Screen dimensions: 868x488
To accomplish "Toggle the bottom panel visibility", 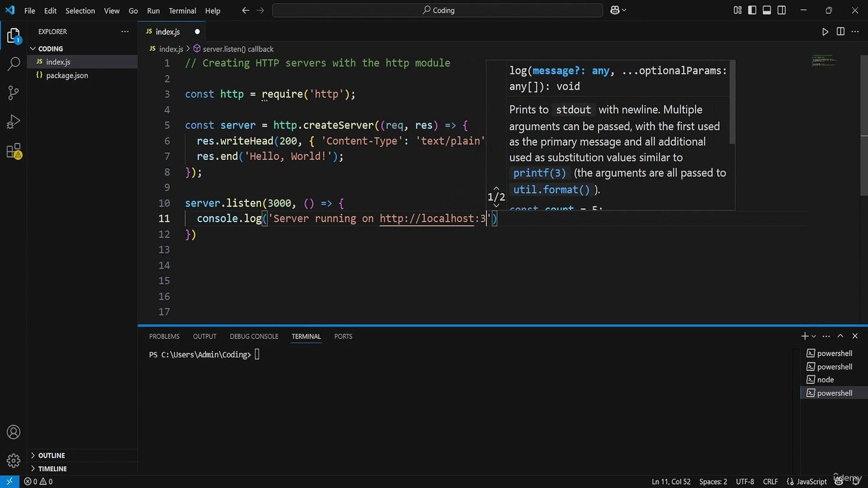I will click(x=767, y=10).
